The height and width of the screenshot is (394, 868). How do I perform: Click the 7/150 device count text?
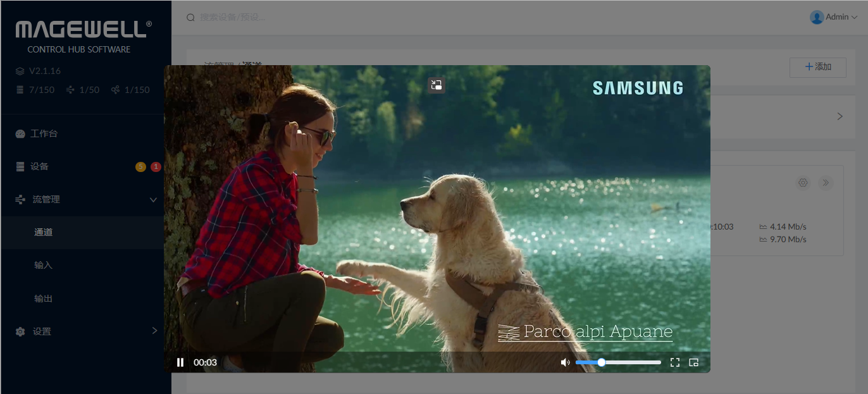click(x=42, y=90)
